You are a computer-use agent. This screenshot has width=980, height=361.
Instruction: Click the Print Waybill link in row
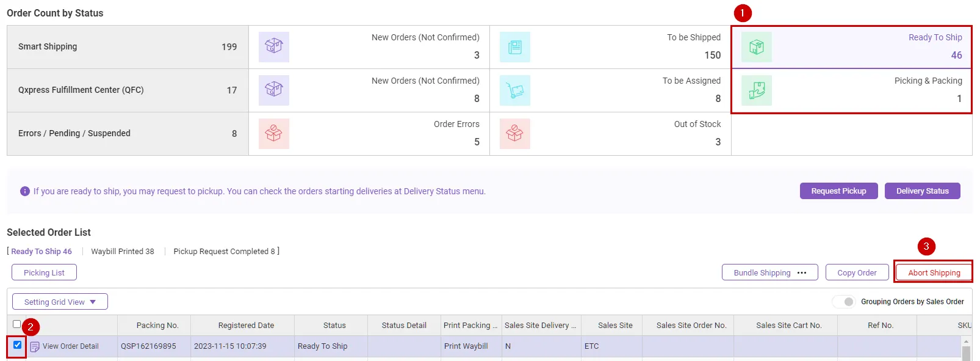point(466,346)
